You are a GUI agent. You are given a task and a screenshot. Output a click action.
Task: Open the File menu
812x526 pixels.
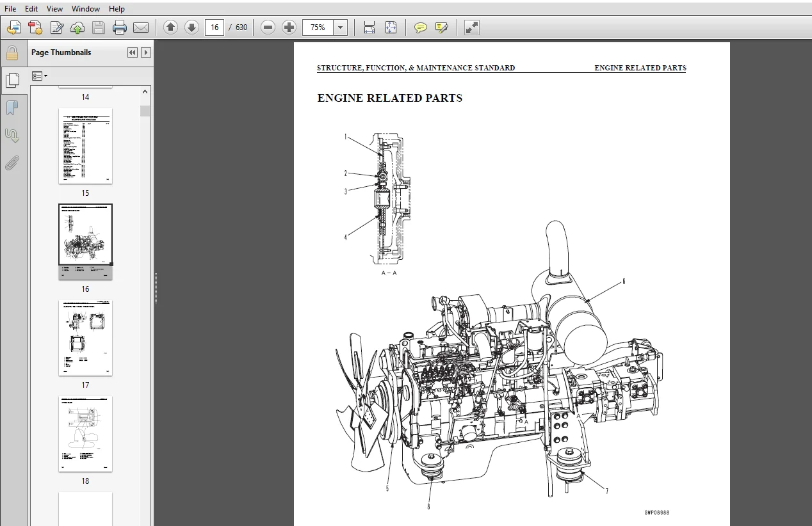[x=10, y=9]
